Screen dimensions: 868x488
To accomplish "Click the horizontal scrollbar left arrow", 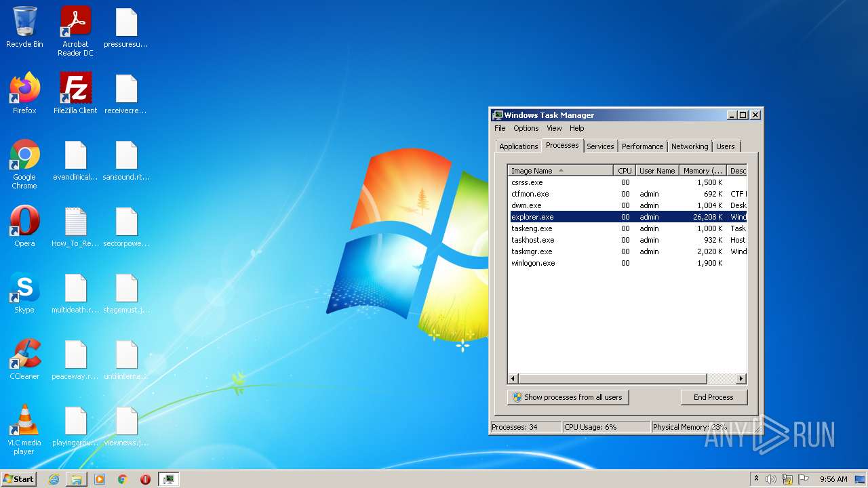I will [x=513, y=379].
